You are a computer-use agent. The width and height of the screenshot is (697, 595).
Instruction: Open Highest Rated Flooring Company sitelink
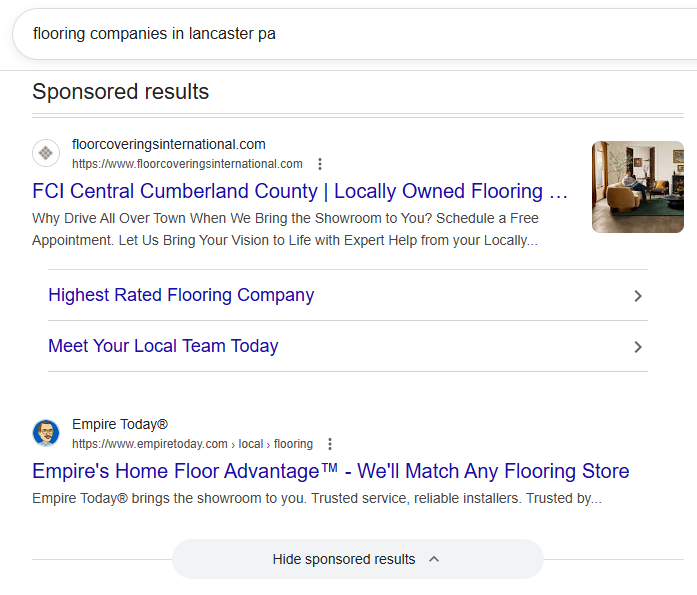coord(181,295)
